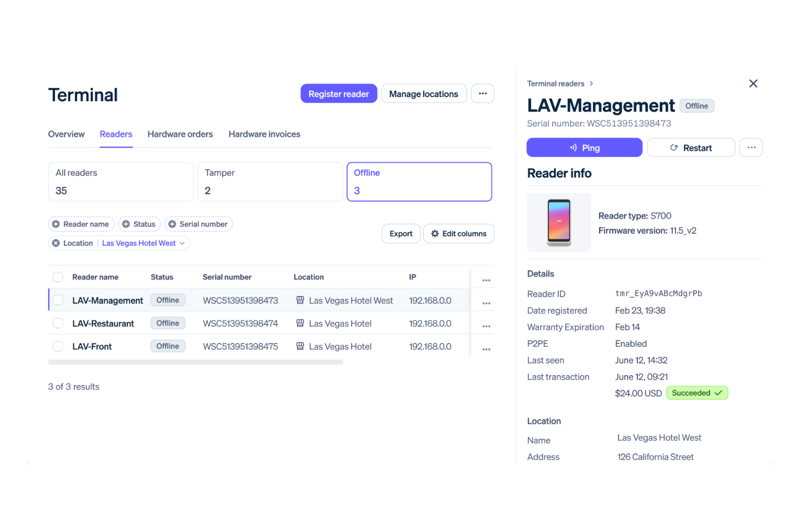Open the Serial number filter options
The height and width of the screenshot is (532, 798).
click(x=172, y=224)
